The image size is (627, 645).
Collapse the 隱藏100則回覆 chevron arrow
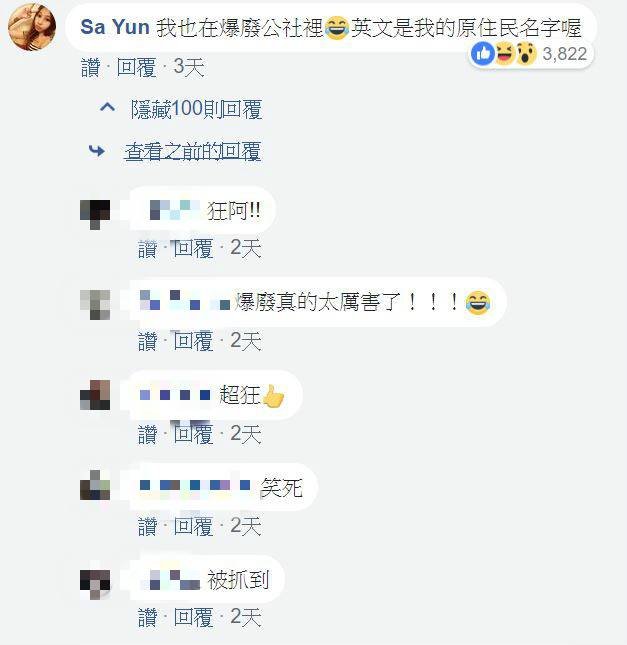(x=107, y=108)
